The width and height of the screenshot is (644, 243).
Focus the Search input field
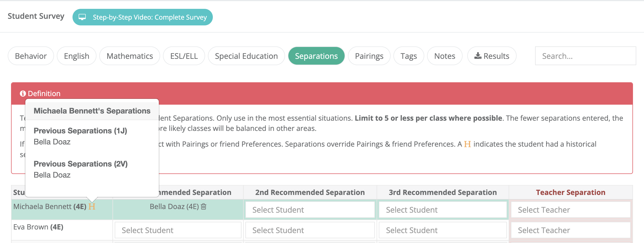(586, 56)
